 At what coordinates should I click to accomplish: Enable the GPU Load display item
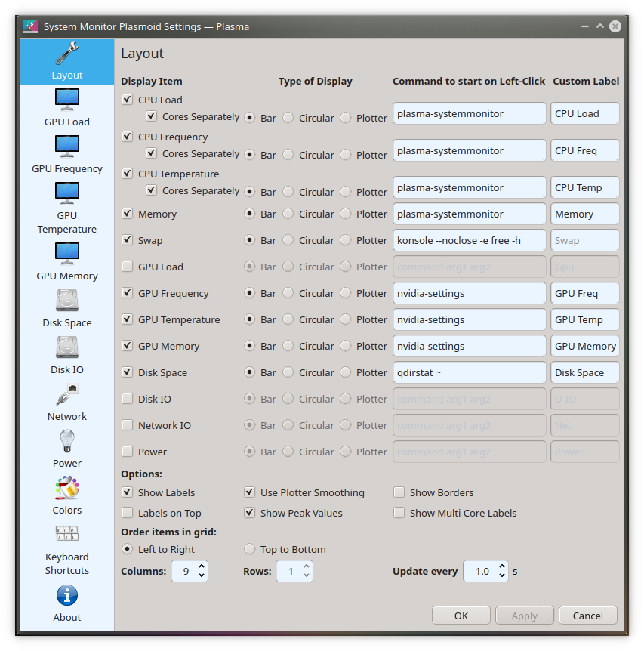pyautogui.click(x=127, y=267)
